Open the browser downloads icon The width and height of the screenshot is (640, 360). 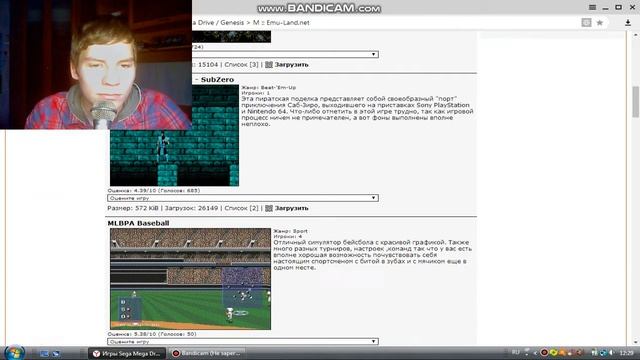pos(628,23)
